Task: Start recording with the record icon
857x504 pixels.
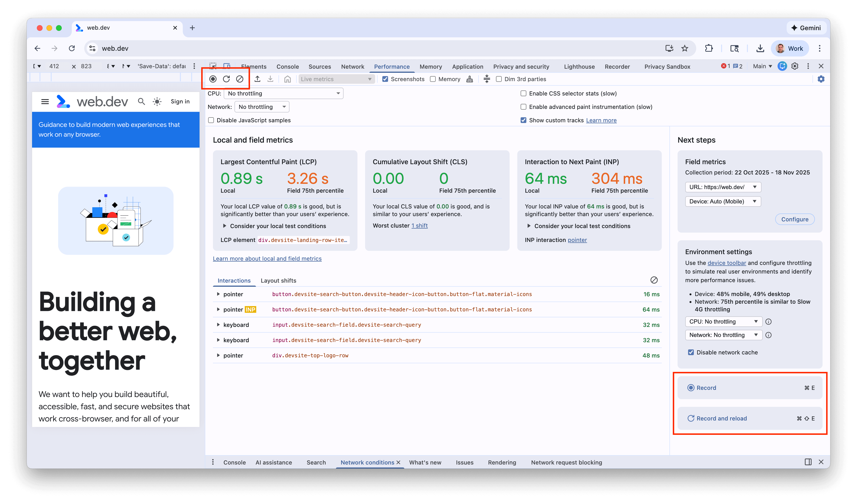Action: (x=213, y=79)
